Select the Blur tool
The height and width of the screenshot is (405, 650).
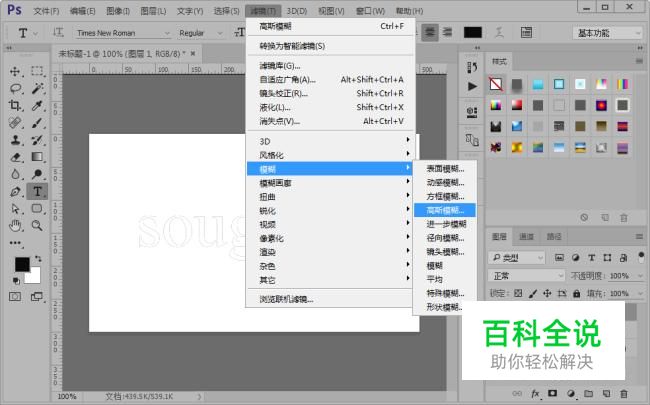point(15,174)
